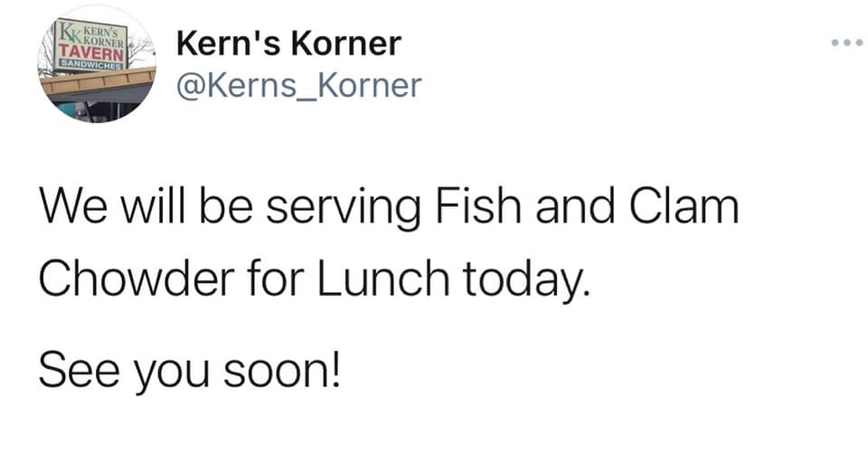Click SANDWICHES text on the avatar sign
The height and width of the screenshot is (454, 868).
coord(91,65)
